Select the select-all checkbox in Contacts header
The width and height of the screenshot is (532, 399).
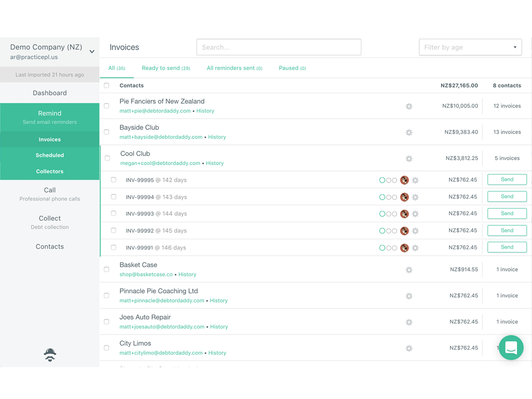point(106,86)
